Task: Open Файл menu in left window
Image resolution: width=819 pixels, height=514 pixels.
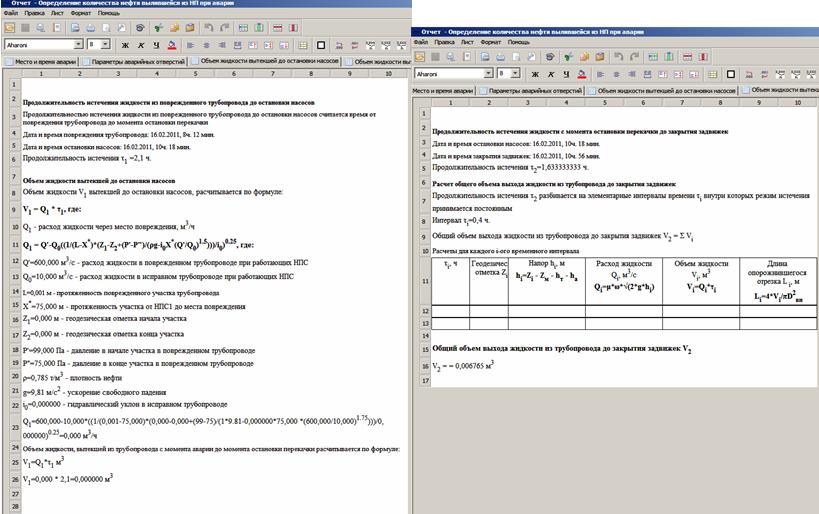Action: pyautogui.click(x=11, y=13)
